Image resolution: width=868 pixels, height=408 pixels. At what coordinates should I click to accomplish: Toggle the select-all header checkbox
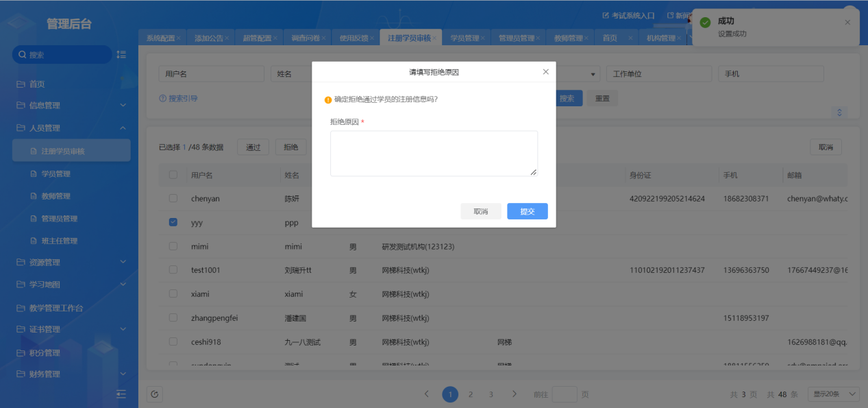pos(173,176)
